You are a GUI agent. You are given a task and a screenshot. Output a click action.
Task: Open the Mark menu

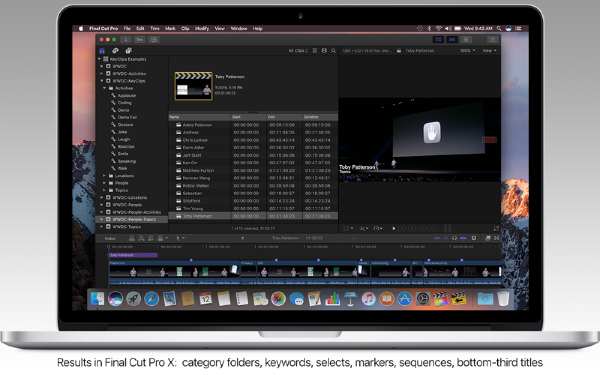(170, 28)
